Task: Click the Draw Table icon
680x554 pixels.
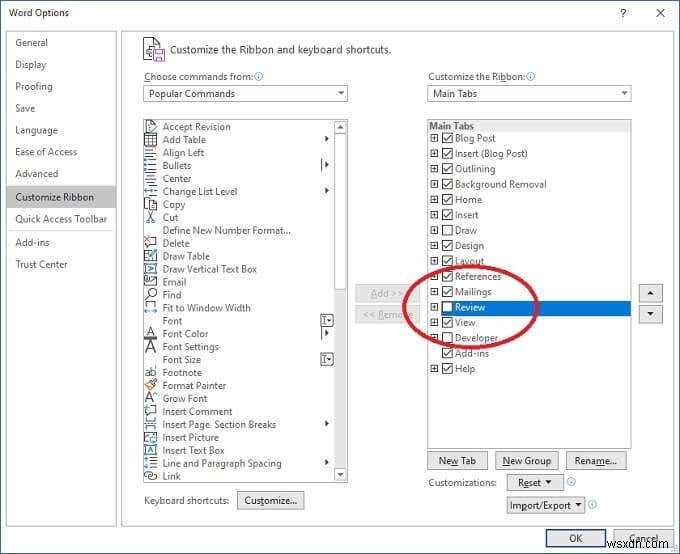Action: tap(150, 256)
